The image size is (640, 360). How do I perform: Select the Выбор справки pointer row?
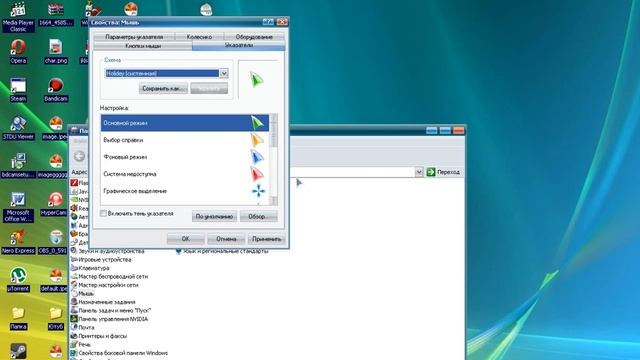click(185, 140)
